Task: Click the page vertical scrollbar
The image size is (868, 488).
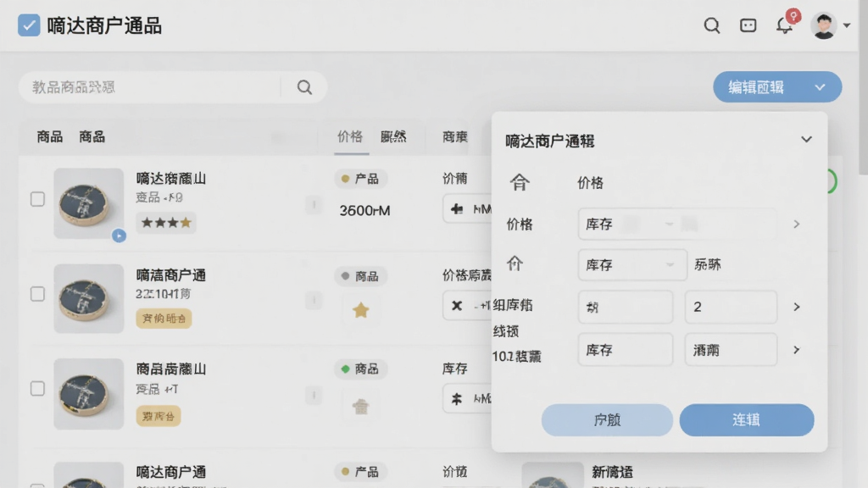Action: pos(864,88)
